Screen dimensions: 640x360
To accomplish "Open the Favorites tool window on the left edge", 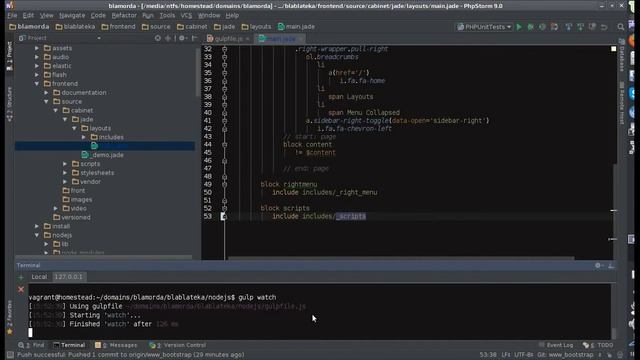I will tap(9, 318).
